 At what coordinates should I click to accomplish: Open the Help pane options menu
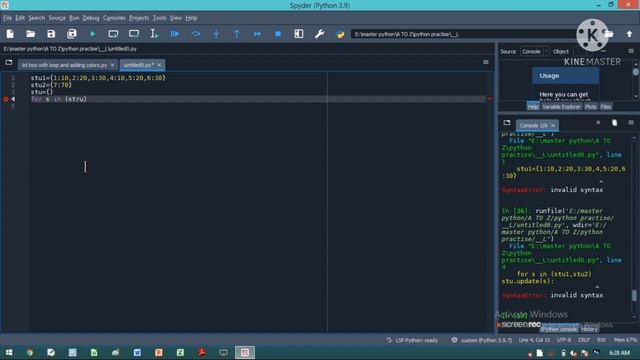(631, 51)
